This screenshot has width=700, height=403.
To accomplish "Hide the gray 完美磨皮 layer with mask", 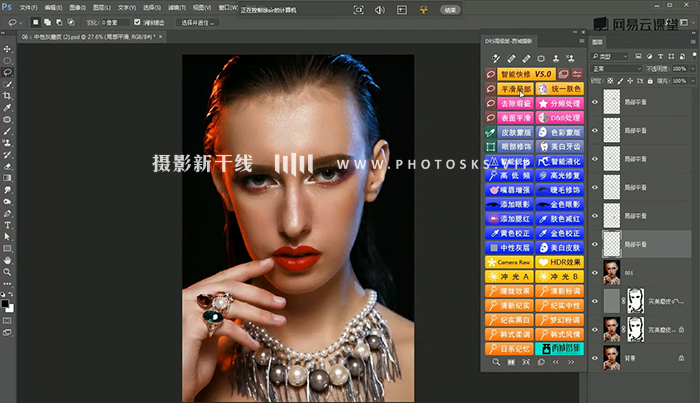I will (x=595, y=301).
